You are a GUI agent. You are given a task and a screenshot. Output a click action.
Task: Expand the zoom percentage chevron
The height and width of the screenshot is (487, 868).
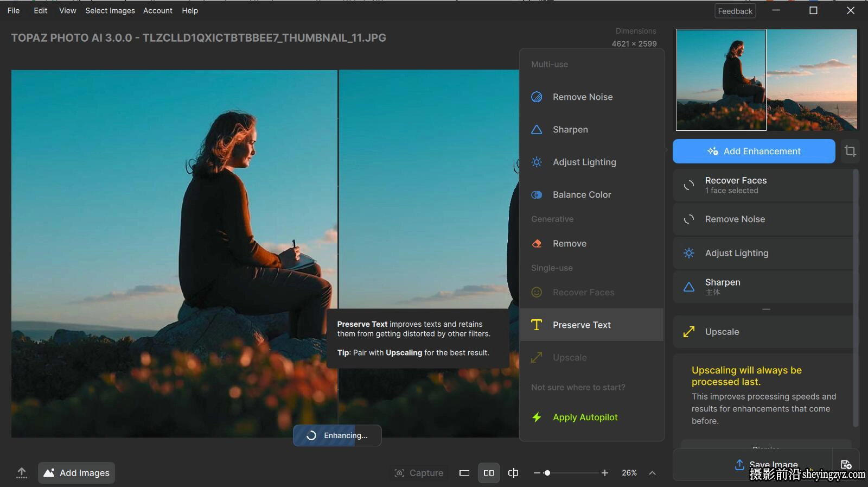[x=653, y=473]
